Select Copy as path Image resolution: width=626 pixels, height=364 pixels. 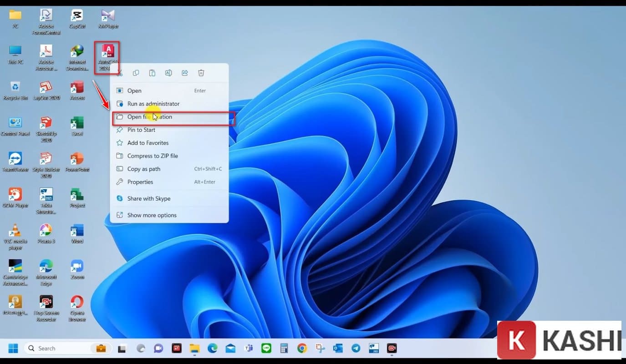tap(143, 169)
